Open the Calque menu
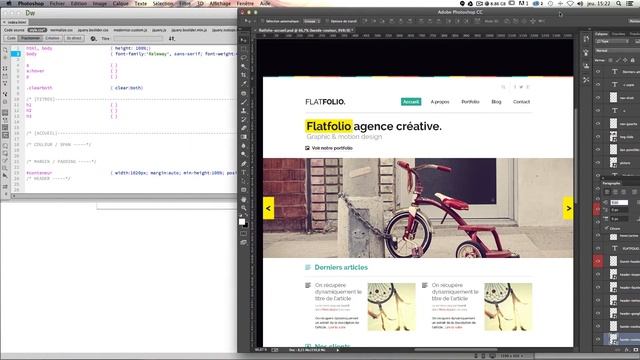Screen dimensions: 640x360 coord(120,3)
